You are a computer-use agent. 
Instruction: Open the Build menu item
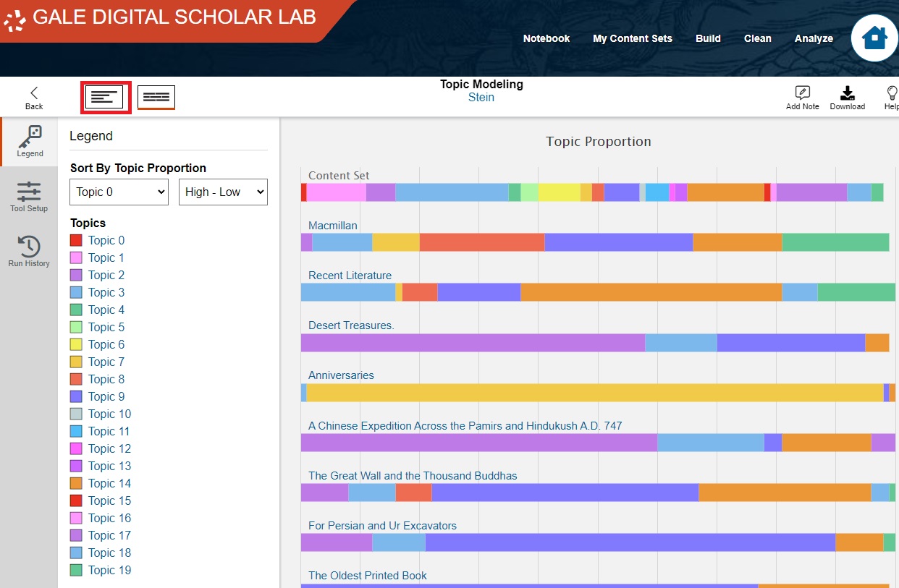pos(708,38)
